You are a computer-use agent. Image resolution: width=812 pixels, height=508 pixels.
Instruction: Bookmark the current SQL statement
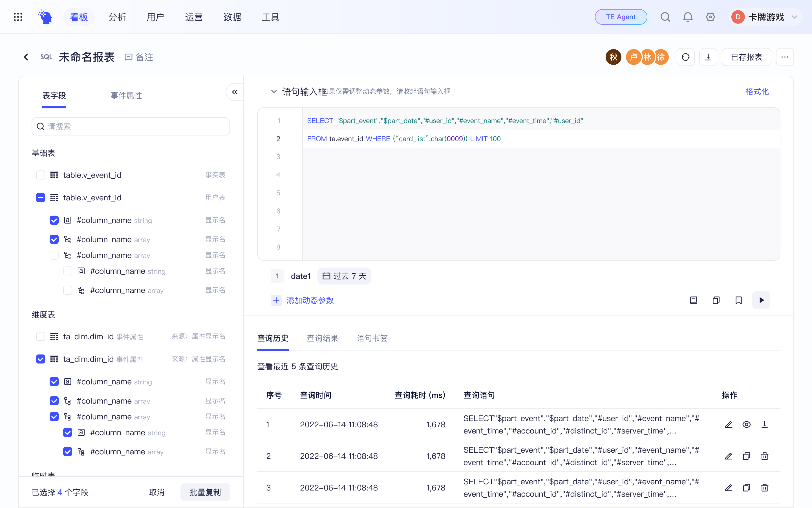tap(738, 300)
